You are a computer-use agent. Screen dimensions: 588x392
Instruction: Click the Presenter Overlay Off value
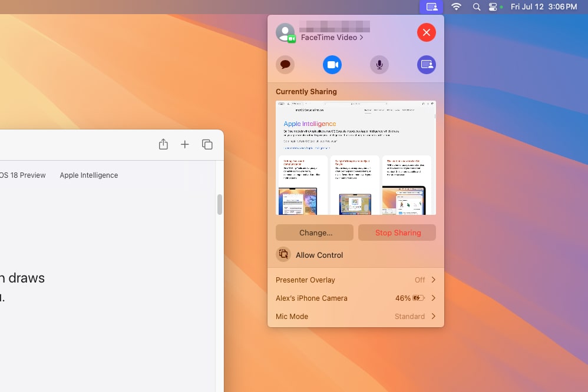(x=419, y=280)
